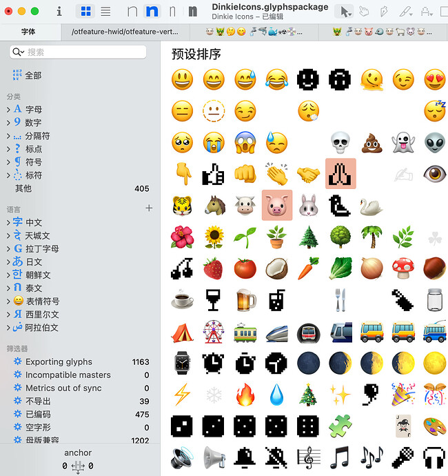Open the search options magnifier dropdown

click(18, 52)
